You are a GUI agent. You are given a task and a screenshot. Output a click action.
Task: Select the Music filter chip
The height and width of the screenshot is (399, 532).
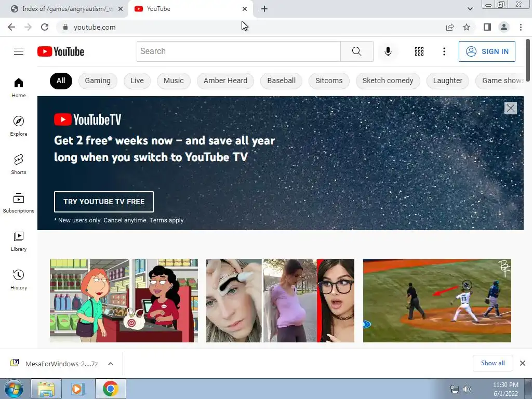coord(174,81)
